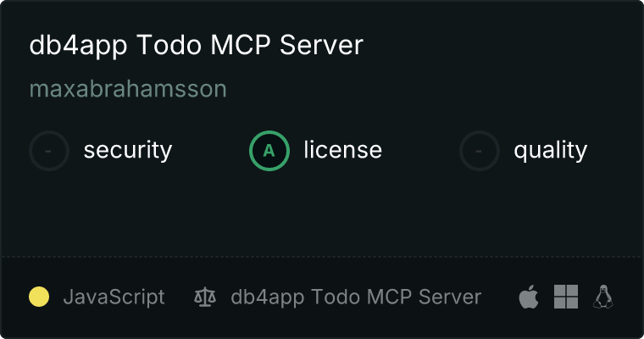This screenshot has width=644, height=339.
Task: Click the dashed divider above the footer
Action: click(x=322, y=257)
